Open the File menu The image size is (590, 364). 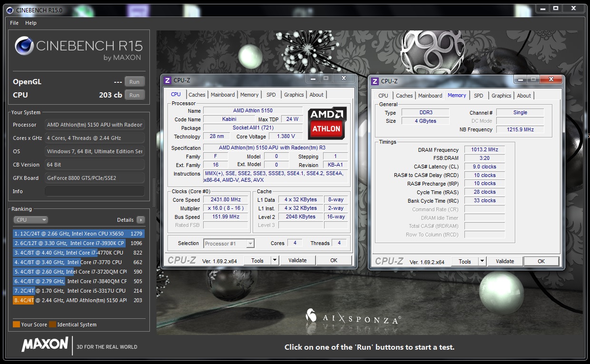[14, 23]
